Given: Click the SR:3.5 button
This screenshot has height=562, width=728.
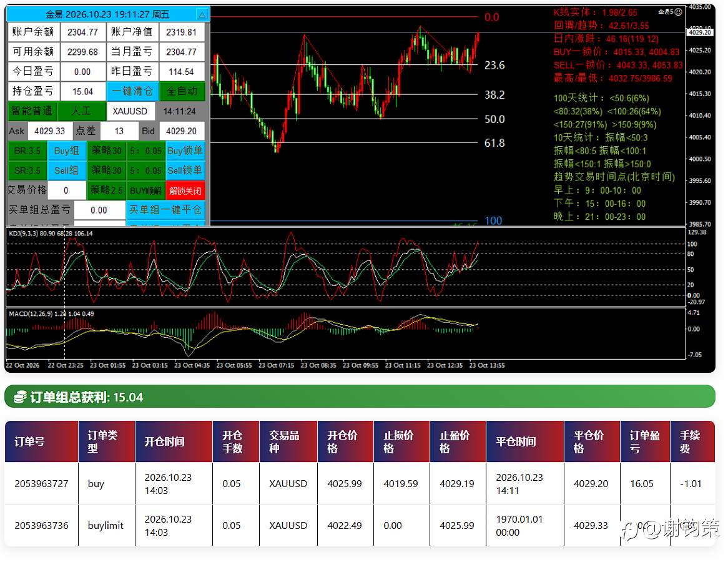Looking at the screenshot, I should click(27, 170).
